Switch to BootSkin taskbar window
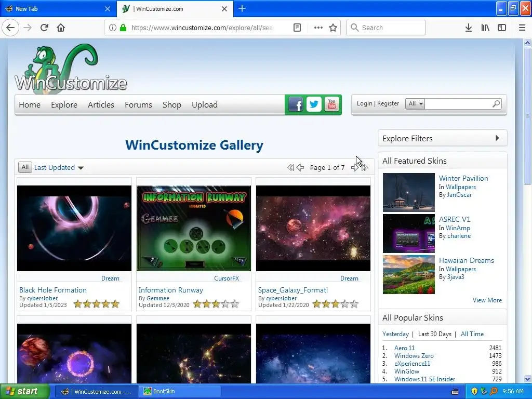 click(x=180, y=391)
